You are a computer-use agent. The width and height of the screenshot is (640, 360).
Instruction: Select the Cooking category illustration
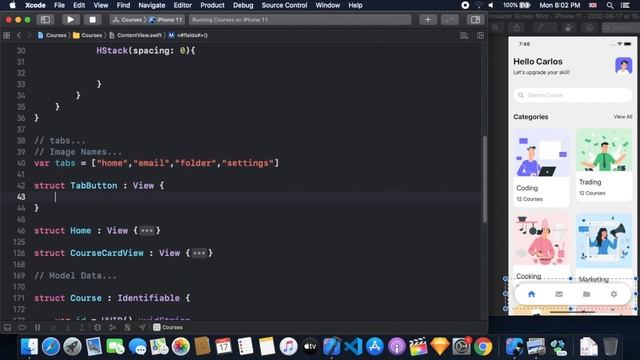541,240
